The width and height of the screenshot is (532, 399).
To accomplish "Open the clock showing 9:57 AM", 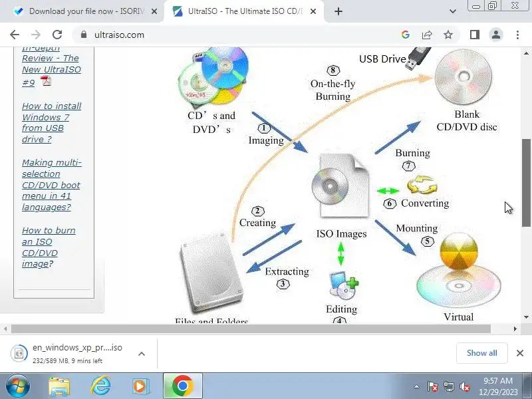I will [x=498, y=386].
